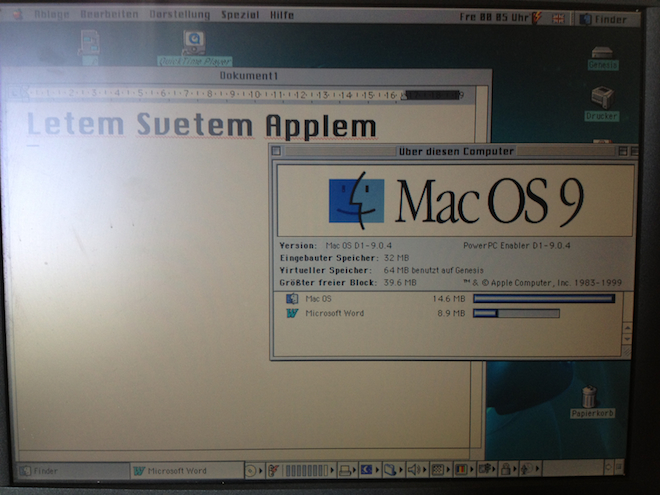Click the battery level bars in control strip

pos(309,470)
